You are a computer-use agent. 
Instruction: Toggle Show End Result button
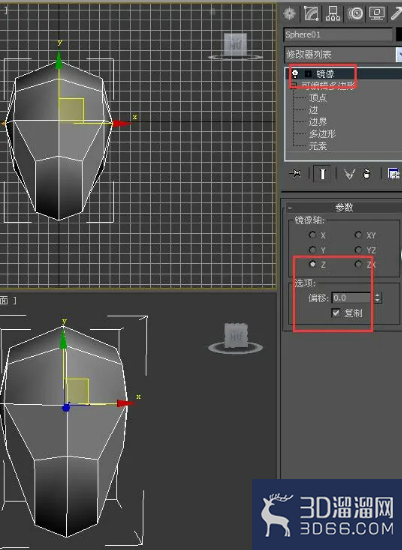(322, 173)
